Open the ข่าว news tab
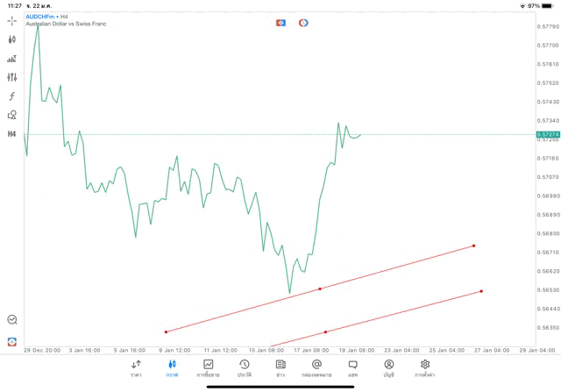 [280, 368]
